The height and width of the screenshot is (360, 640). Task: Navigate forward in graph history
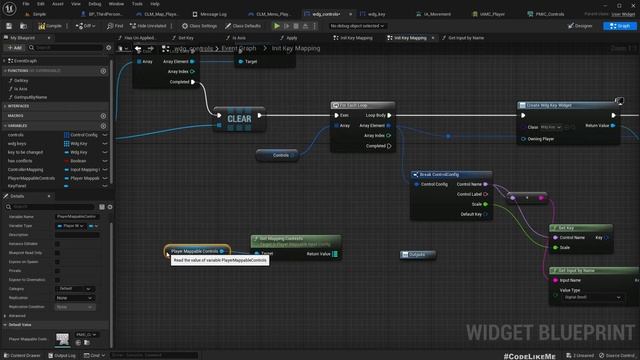(x=151, y=49)
